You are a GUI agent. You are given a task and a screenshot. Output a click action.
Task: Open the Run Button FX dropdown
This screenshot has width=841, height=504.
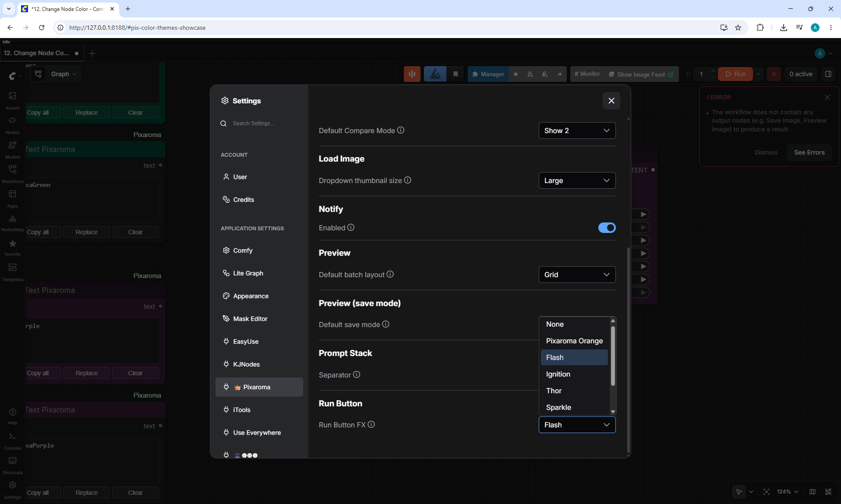coord(577,425)
